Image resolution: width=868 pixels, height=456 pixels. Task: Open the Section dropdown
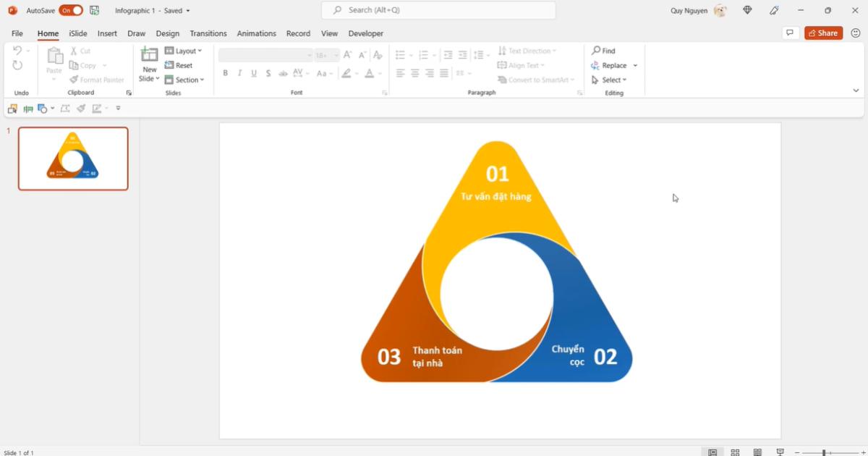click(x=185, y=80)
